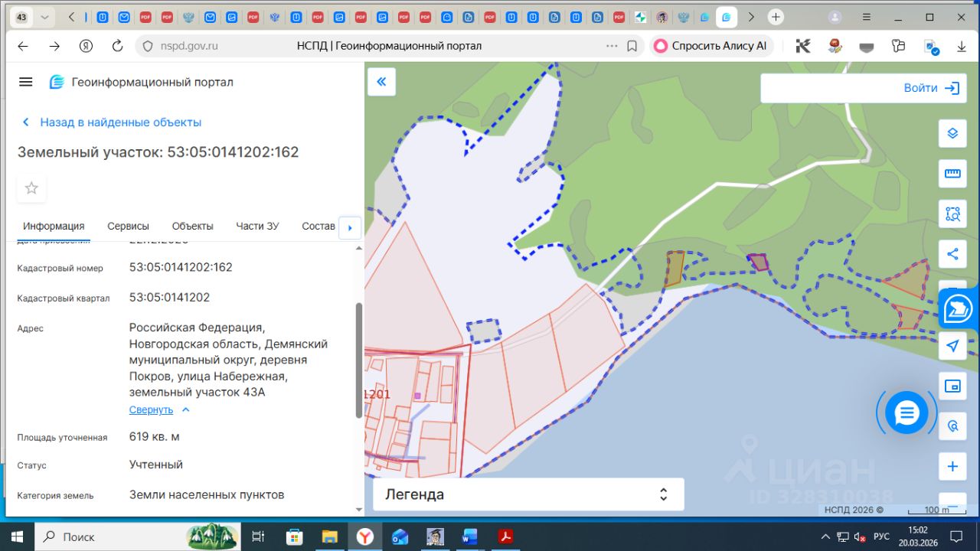980x551 pixels.
Task: Switch to the Объекты tab
Action: coord(193,227)
